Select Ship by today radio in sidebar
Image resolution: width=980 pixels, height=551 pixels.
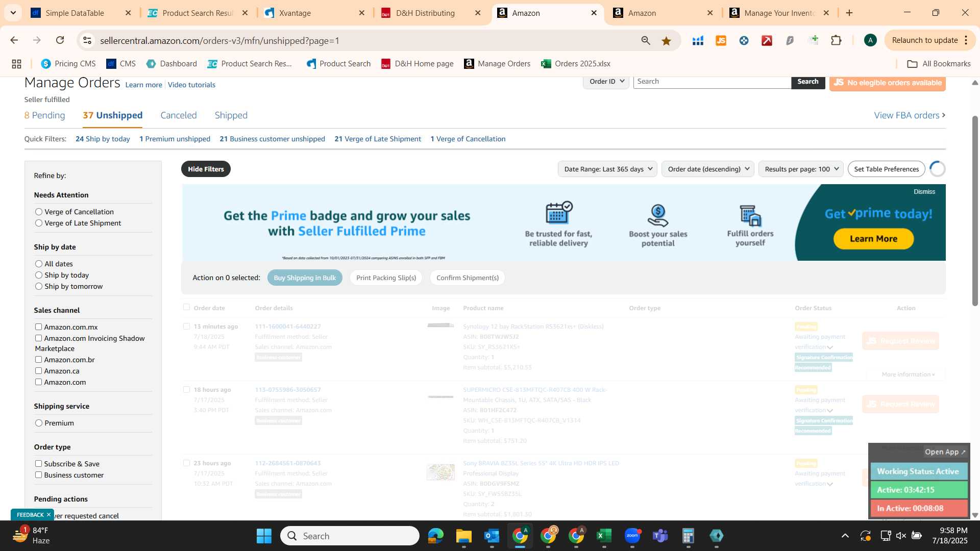pos(39,274)
